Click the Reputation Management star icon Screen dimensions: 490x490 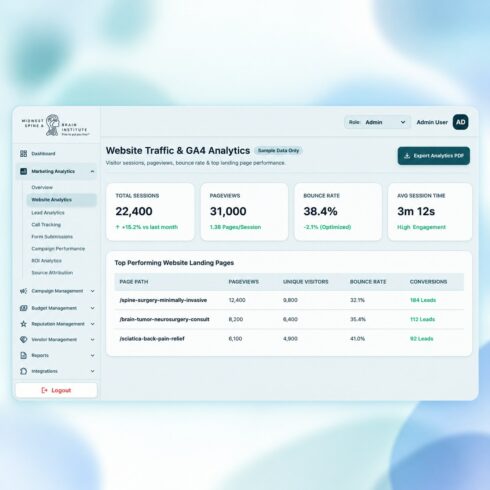(23, 324)
